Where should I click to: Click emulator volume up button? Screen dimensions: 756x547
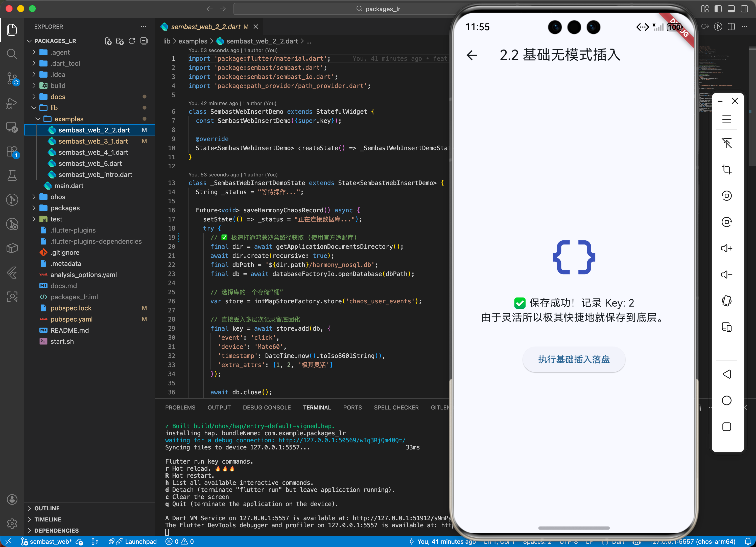tap(726, 248)
